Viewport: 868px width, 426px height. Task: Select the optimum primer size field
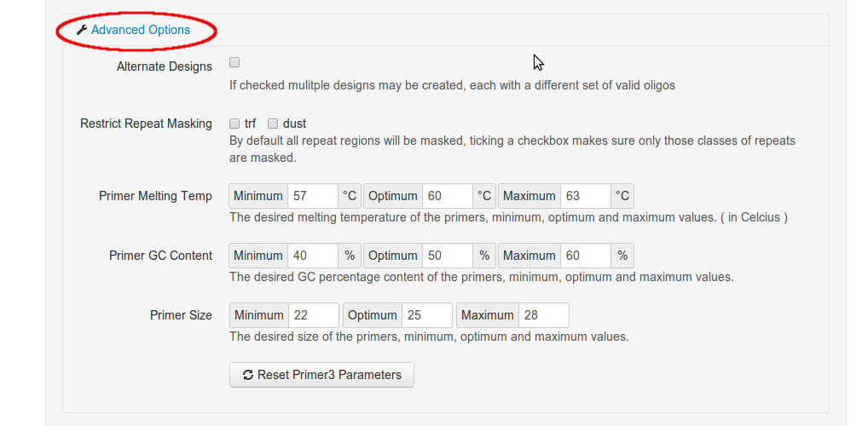(x=426, y=315)
